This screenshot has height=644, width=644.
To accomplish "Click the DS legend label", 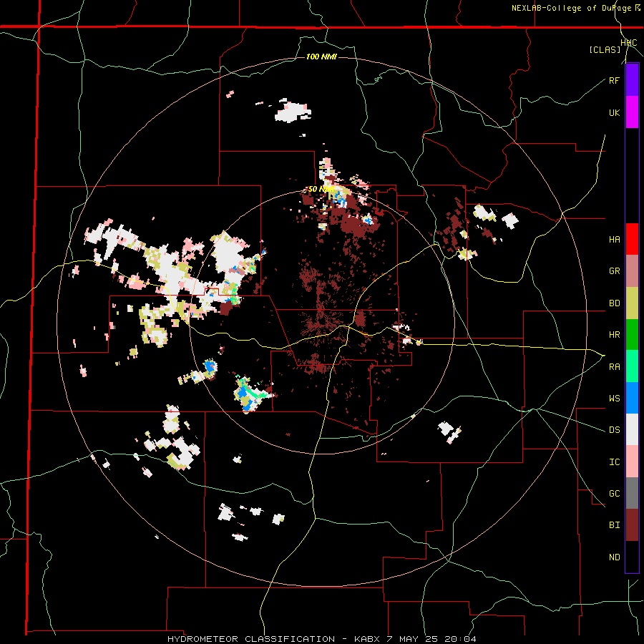I will [x=614, y=430].
